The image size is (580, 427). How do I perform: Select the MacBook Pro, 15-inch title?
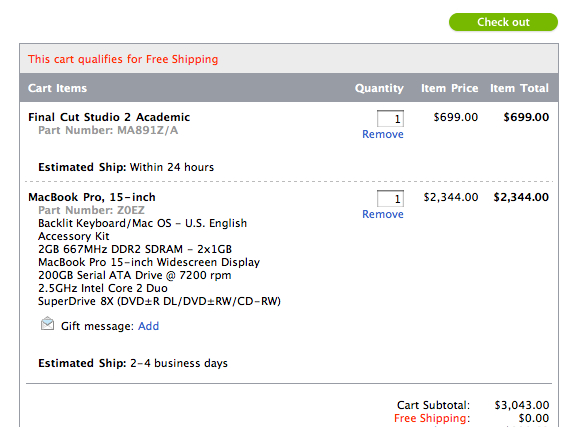(92, 197)
